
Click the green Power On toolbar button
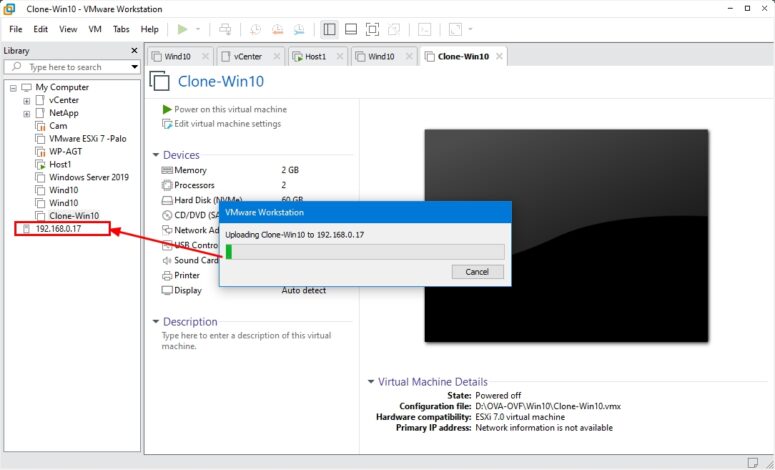[182, 30]
